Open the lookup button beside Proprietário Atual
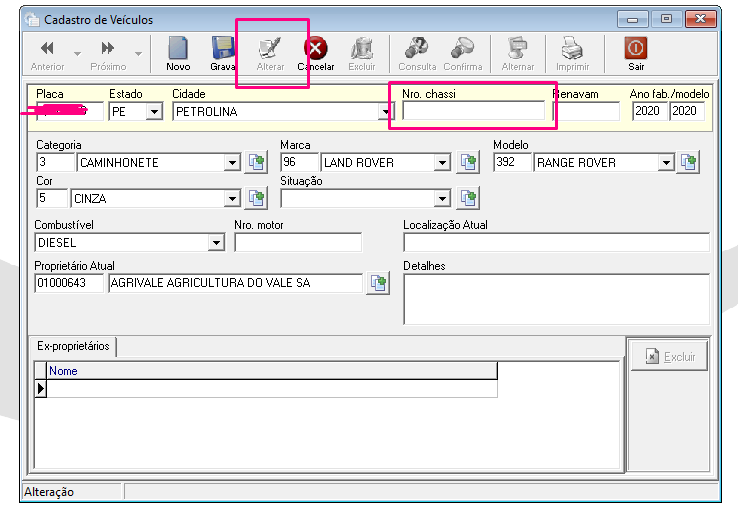Image resolution: width=738 pixels, height=505 pixels. (378, 283)
